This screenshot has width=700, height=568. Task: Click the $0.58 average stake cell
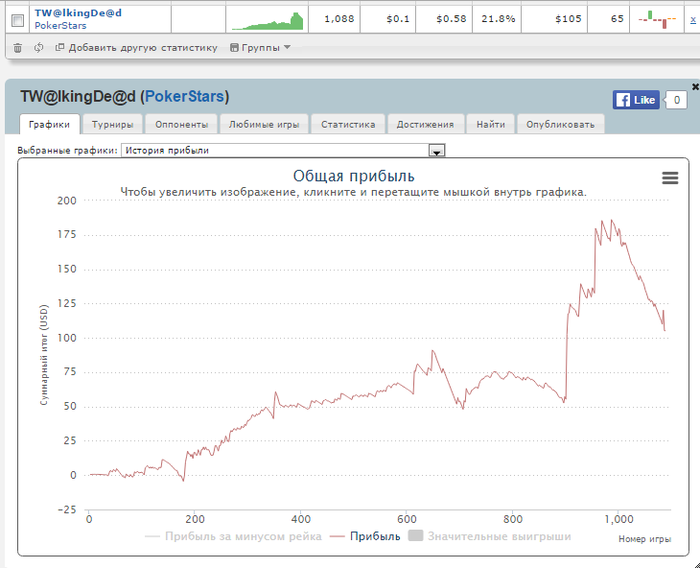[x=444, y=19]
